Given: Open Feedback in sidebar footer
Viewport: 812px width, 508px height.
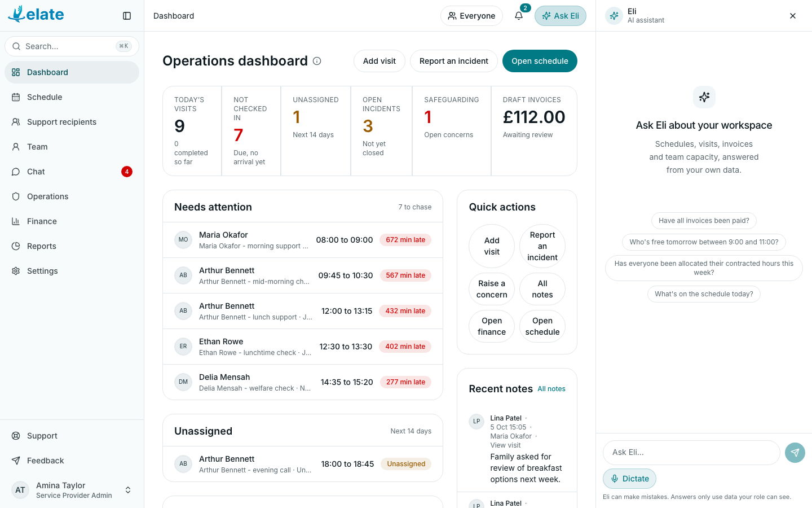Looking at the screenshot, I should click(x=72, y=461).
